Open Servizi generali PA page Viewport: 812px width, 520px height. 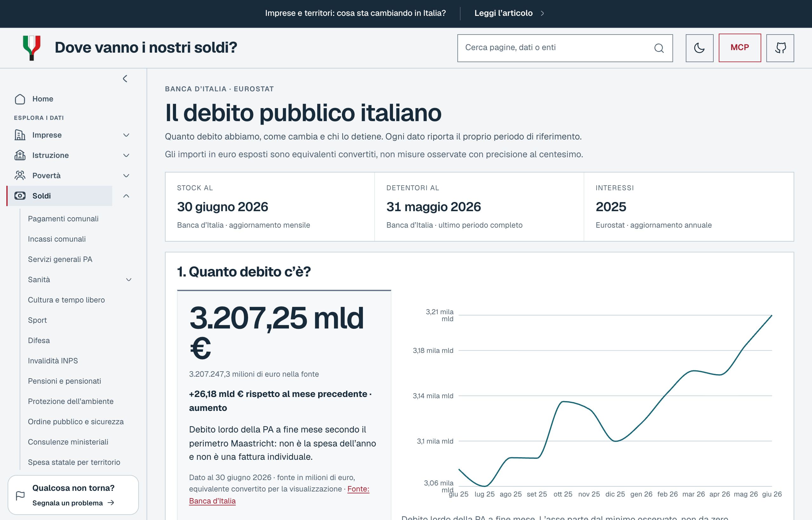tap(60, 259)
